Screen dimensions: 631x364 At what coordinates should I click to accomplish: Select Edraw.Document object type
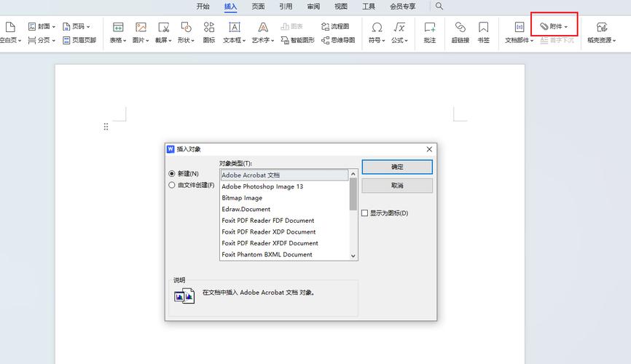[x=284, y=209]
